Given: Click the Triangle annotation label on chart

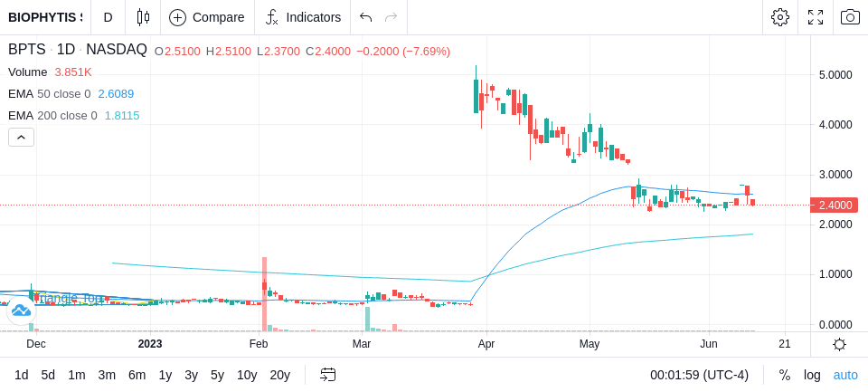Looking at the screenshot, I should coord(71,299).
